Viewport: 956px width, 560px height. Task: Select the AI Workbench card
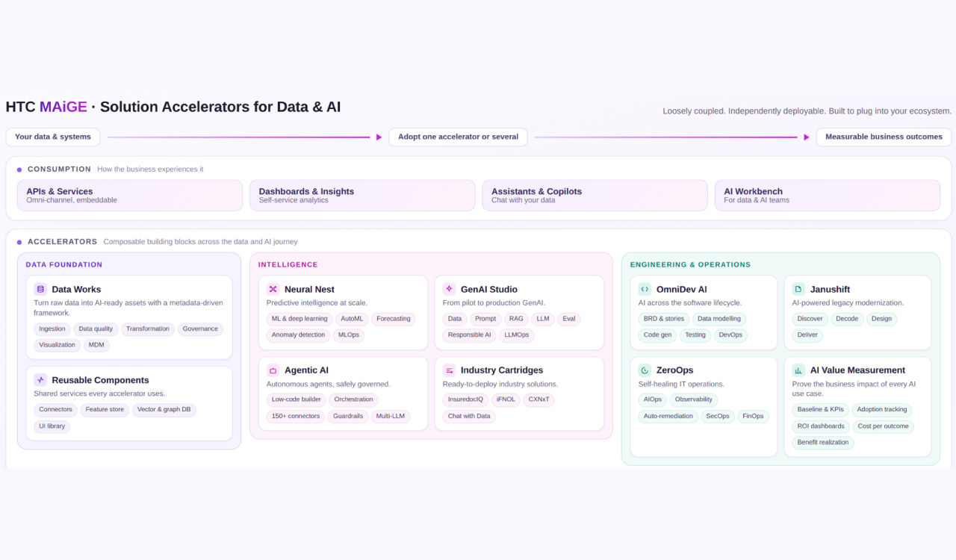tap(828, 196)
